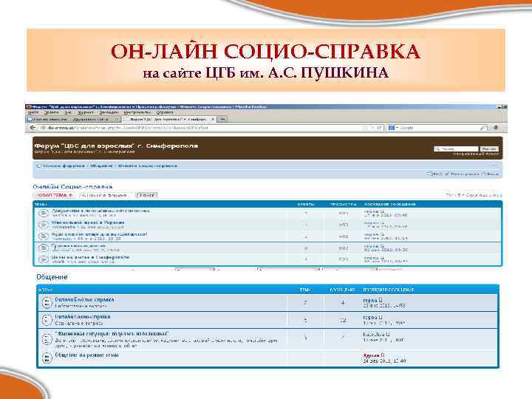This screenshot has width=532, height=399.
Task: Click Поиск button in forum header
Action: [x=489, y=149]
